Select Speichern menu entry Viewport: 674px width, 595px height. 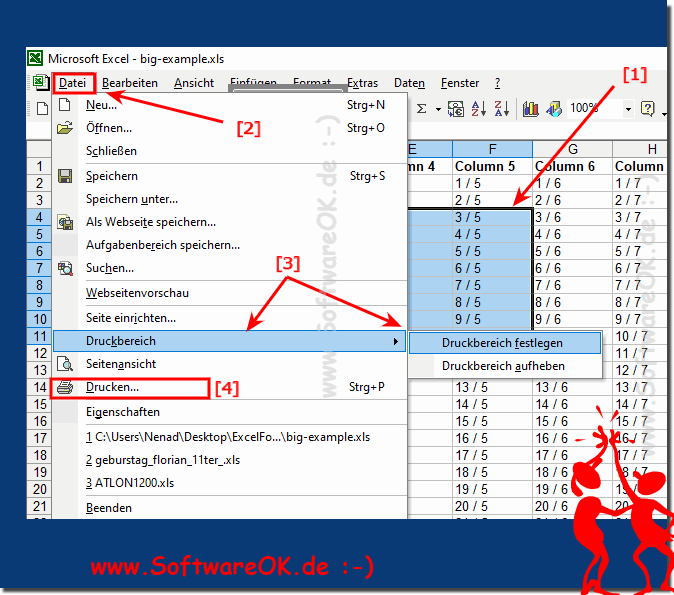coord(230,176)
